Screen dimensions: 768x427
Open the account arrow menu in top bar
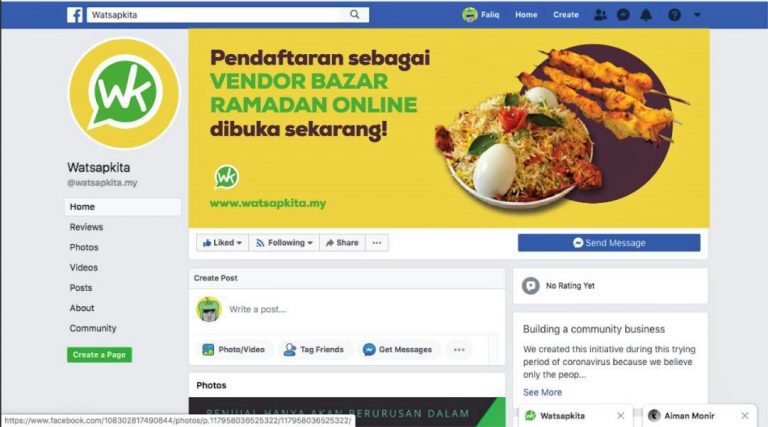point(697,15)
